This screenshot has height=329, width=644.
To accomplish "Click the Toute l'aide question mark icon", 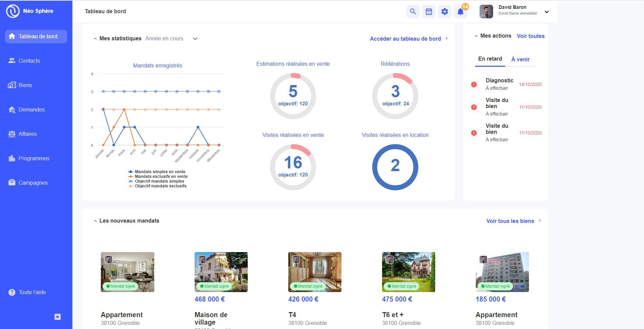I will (12, 292).
